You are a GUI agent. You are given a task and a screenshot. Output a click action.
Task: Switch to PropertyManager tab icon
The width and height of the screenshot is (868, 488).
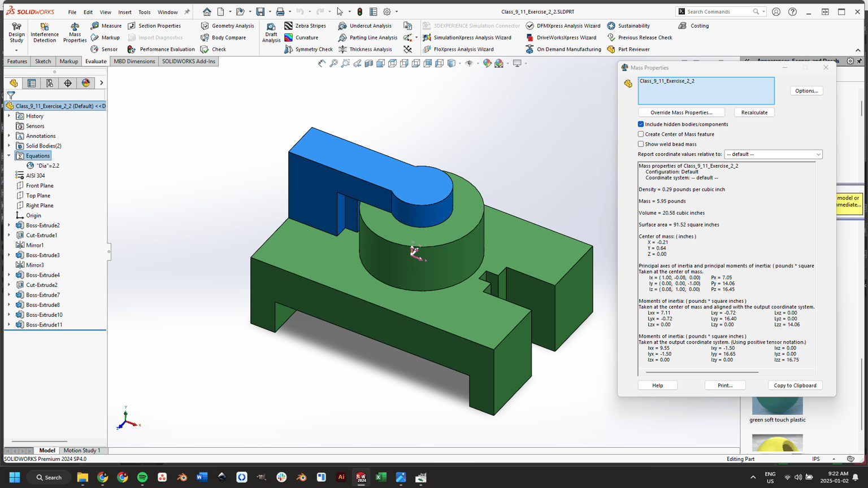[x=32, y=83]
